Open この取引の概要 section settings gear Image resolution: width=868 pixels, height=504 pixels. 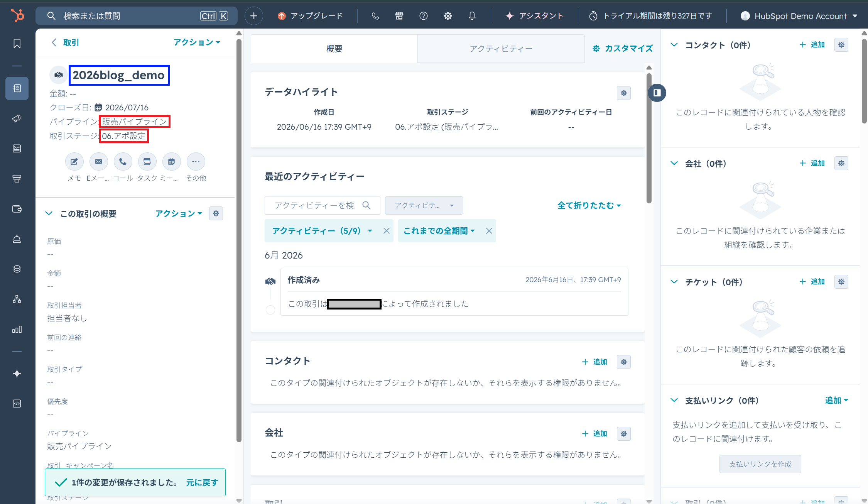[216, 213]
